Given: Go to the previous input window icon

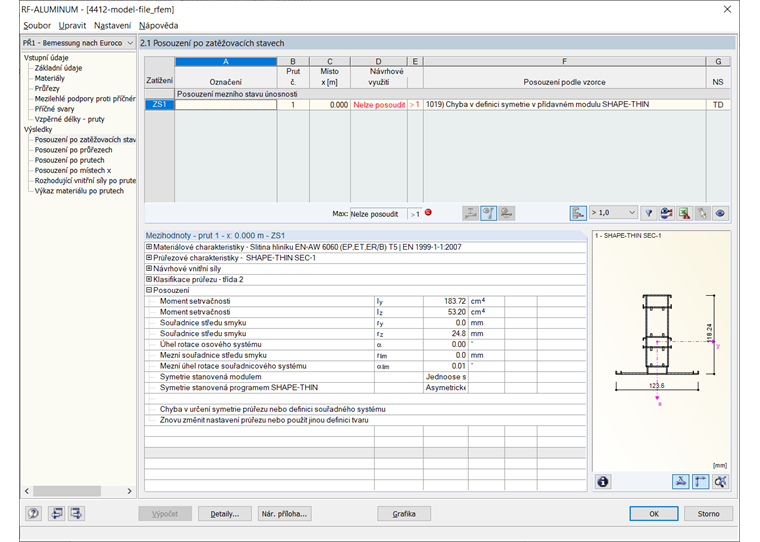Looking at the screenshot, I should (x=56, y=514).
